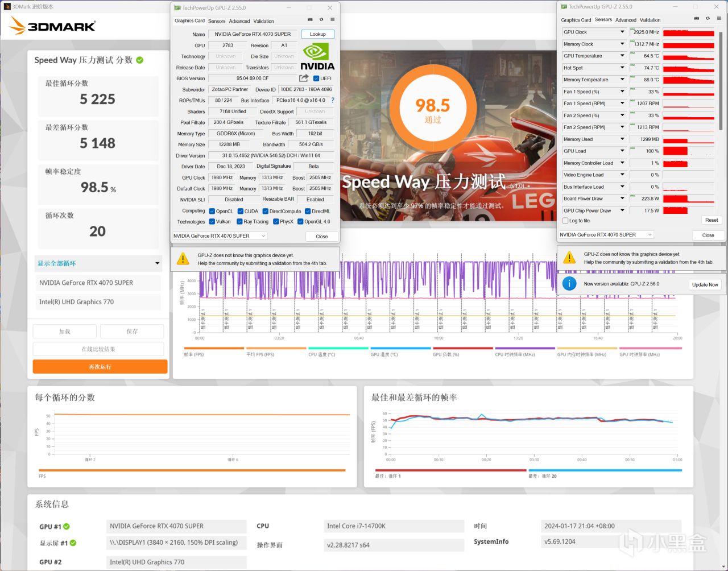Click Close button in left GPU-Z window
Screen dimensions: 728x571
pos(322,237)
